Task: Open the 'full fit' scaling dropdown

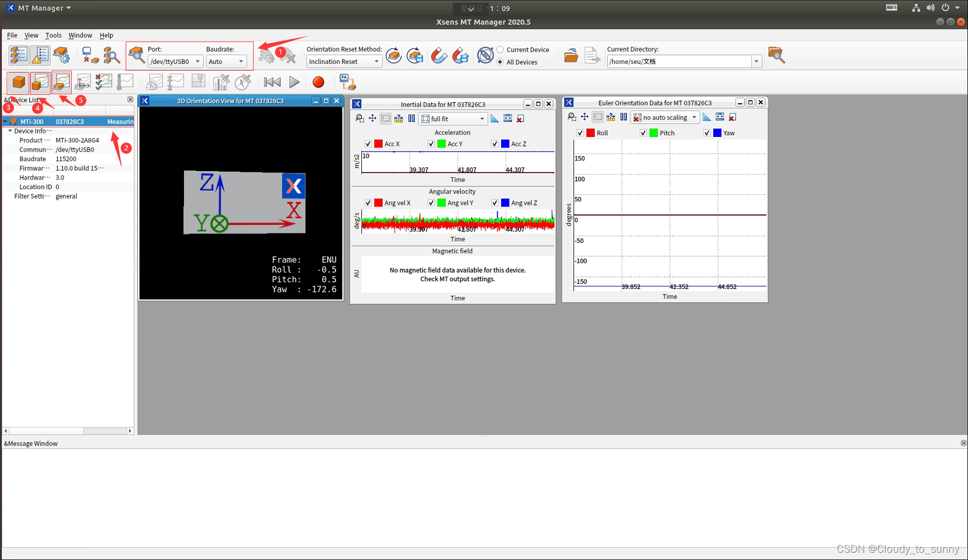Action: pos(452,119)
